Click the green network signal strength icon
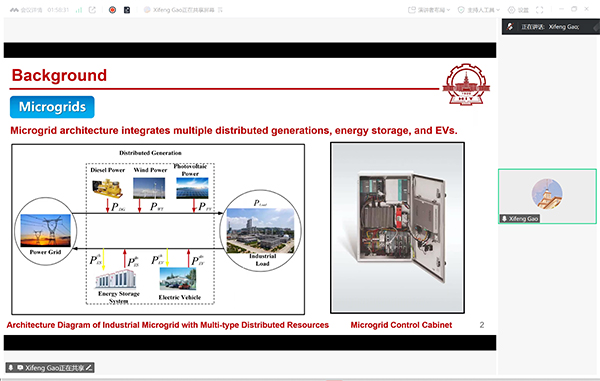 pyautogui.click(x=79, y=10)
